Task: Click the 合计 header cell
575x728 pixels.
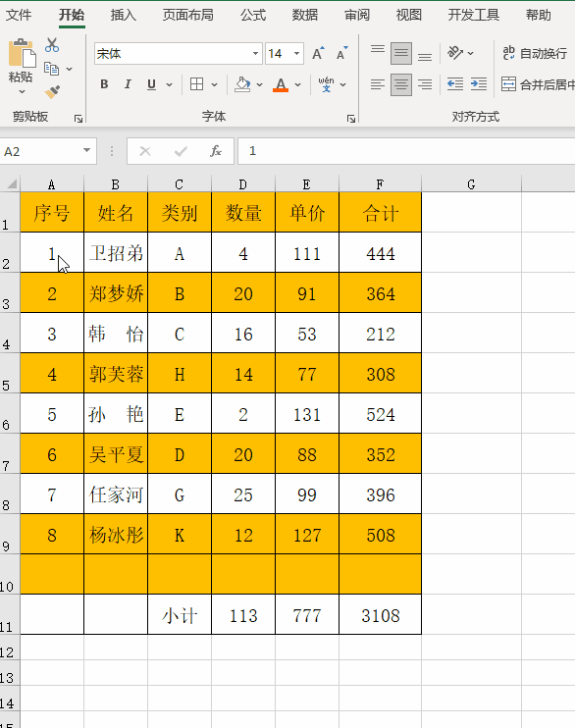Action: [380, 213]
